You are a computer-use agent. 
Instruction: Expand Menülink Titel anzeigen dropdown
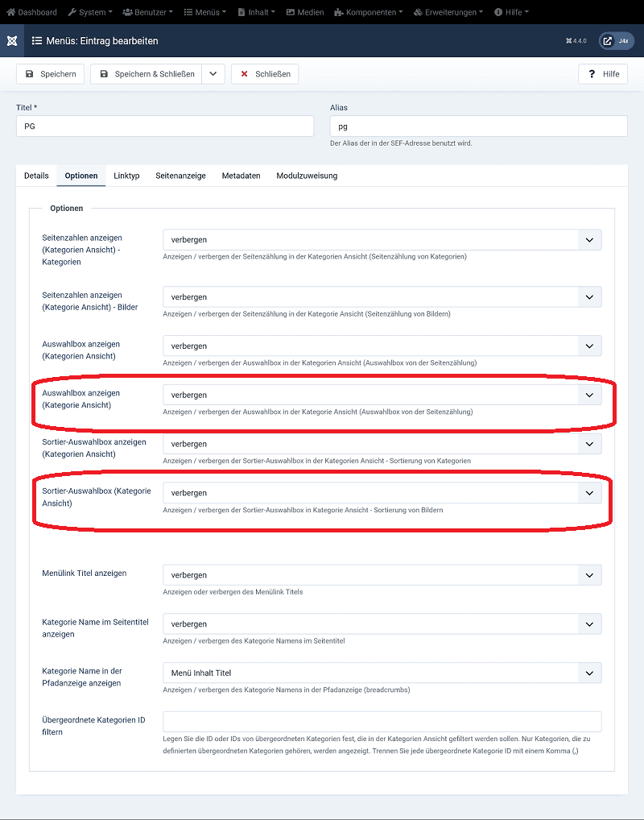pos(382,575)
